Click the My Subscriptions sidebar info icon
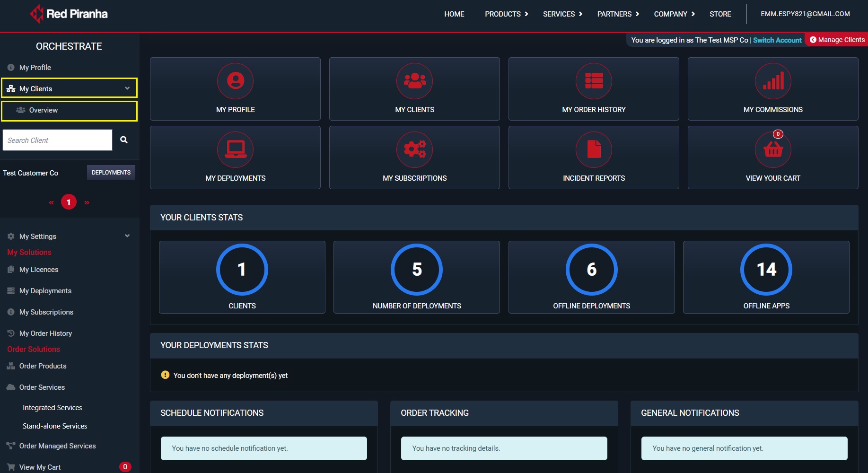The width and height of the screenshot is (868, 473). pyautogui.click(x=11, y=312)
